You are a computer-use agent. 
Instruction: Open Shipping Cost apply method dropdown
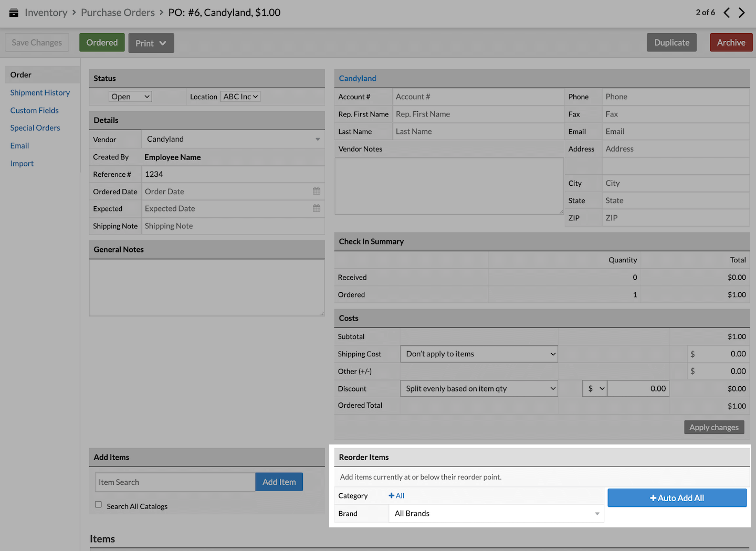[479, 354]
